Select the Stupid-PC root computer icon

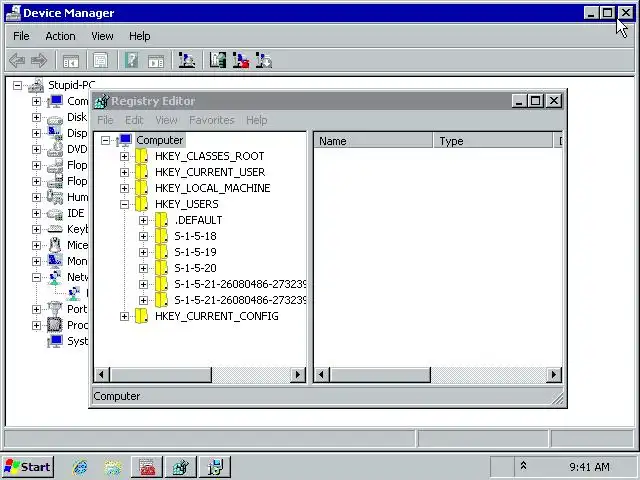(36, 85)
